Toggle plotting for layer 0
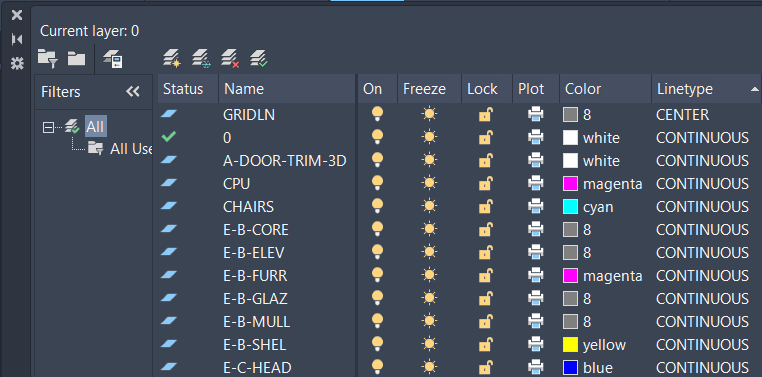The image size is (762, 377). [536, 137]
